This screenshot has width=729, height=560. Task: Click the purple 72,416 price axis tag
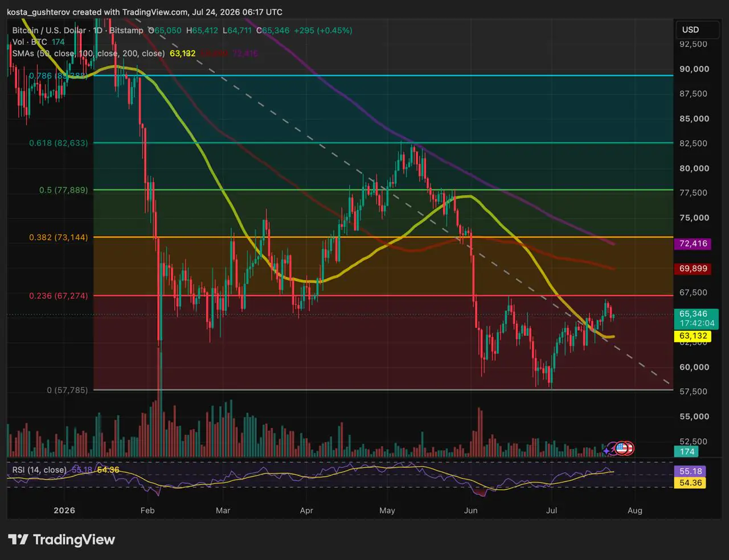pyautogui.click(x=693, y=244)
